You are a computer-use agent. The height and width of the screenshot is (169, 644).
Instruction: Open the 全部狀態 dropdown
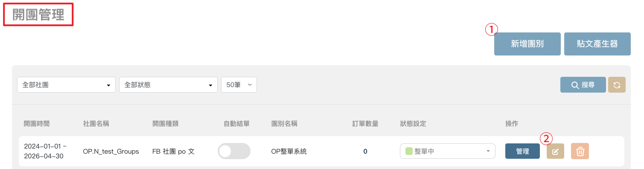coord(168,85)
